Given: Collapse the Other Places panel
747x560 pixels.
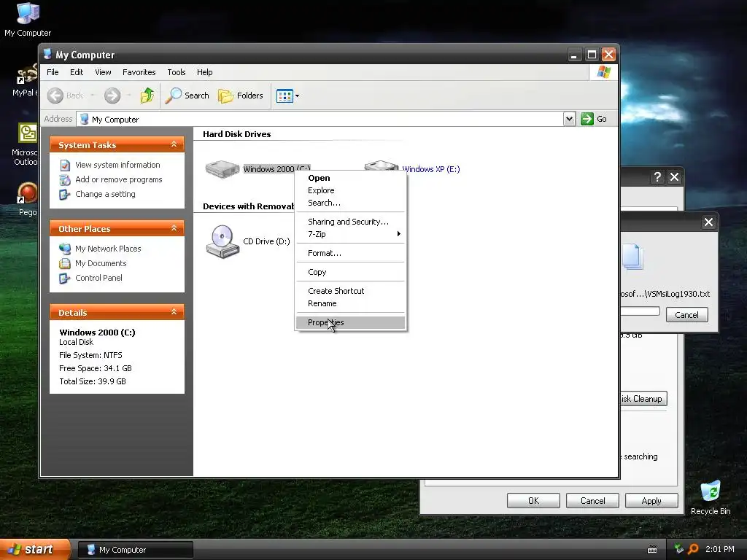Looking at the screenshot, I should 174,228.
